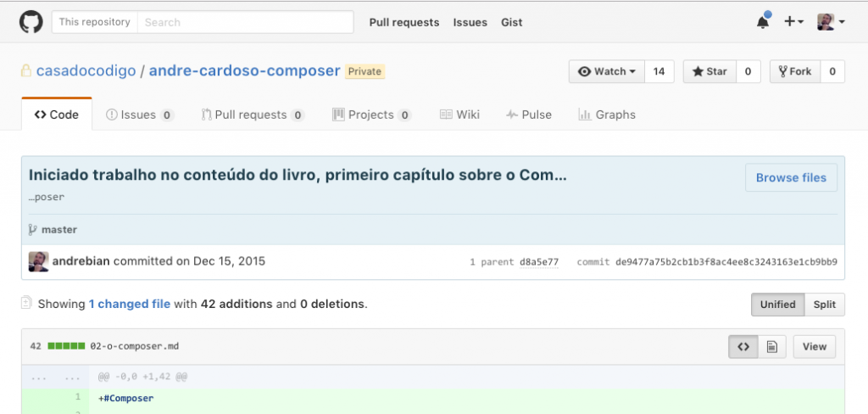Open the 1 changed file link
Screen dimensions: 868x414
point(130,305)
